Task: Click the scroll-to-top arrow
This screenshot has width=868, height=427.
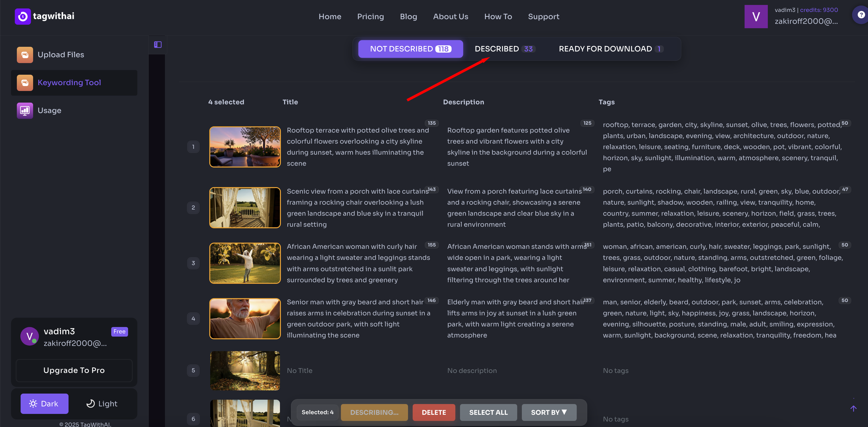Action: pos(853,408)
